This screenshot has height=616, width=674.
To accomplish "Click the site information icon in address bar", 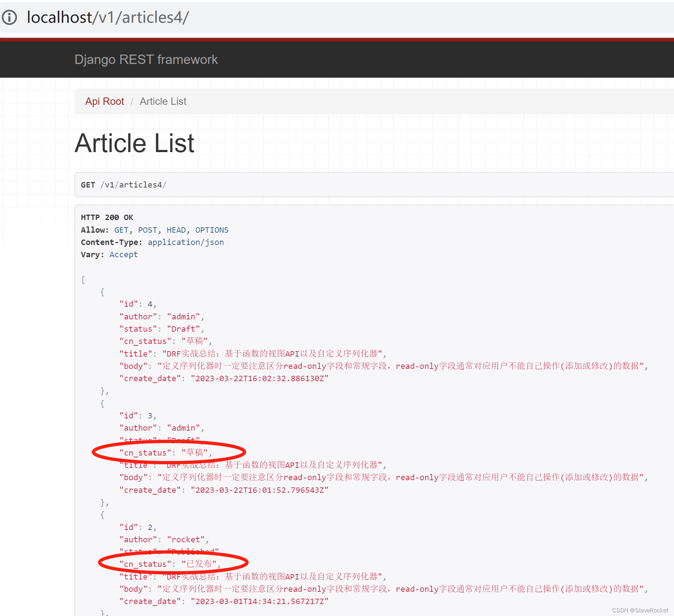I will click(x=10, y=17).
